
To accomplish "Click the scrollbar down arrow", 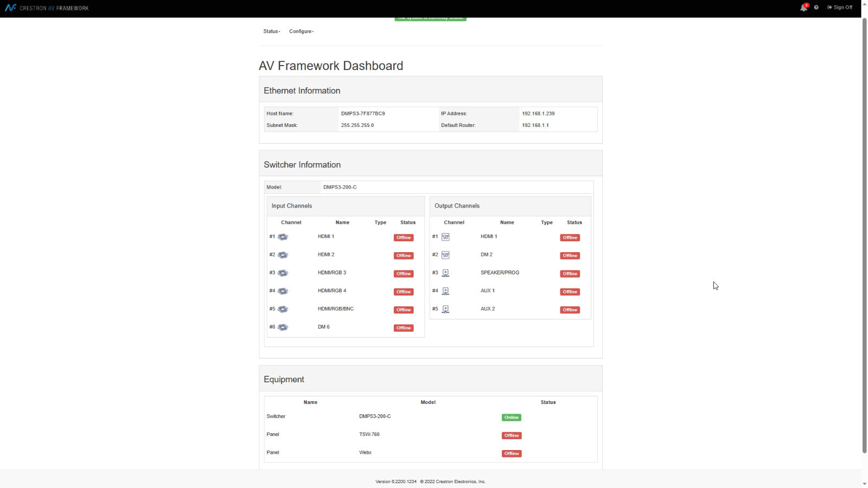I will (x=864, y=484).
